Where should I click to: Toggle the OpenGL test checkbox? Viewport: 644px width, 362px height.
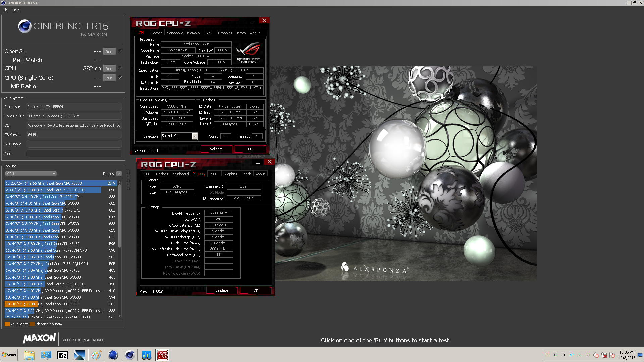pyautogui.click(x=120, y=51)
